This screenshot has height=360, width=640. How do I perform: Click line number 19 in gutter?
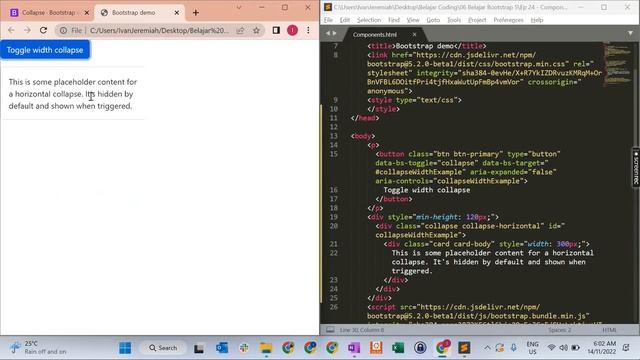pos(333,217)
